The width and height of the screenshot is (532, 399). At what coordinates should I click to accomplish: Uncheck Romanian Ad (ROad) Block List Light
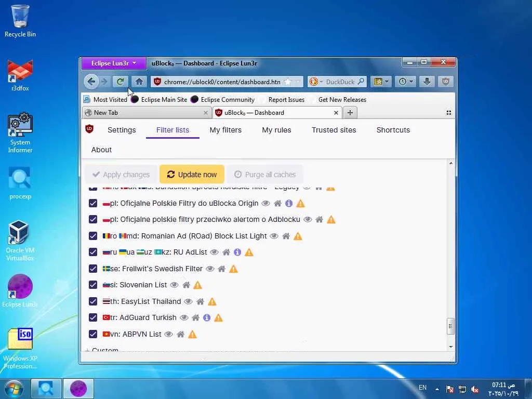click(x=93, y=236)
